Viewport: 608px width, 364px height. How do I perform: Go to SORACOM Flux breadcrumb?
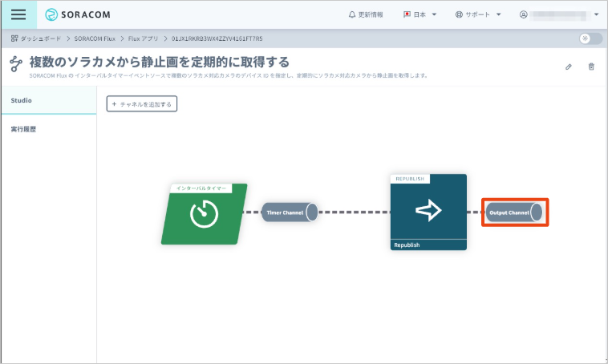[x=95, y=38]
